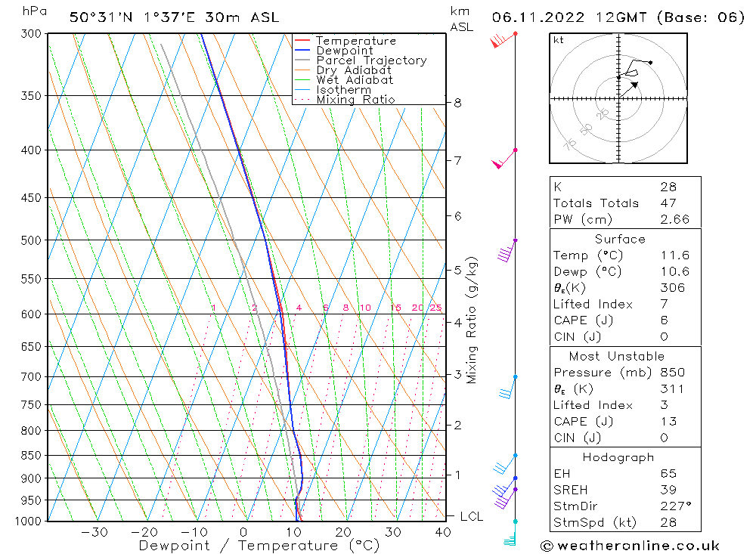Click the hodograph center crosshair

(618, 98)
